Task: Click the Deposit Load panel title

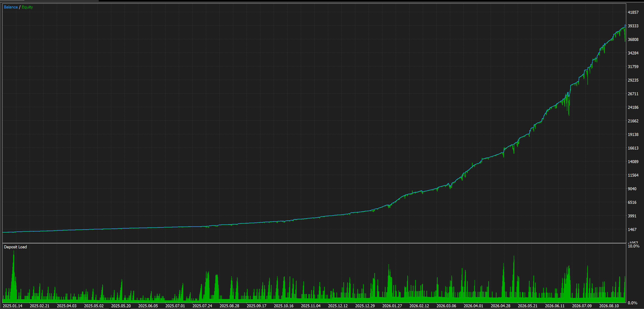Action: click(15, 247)
